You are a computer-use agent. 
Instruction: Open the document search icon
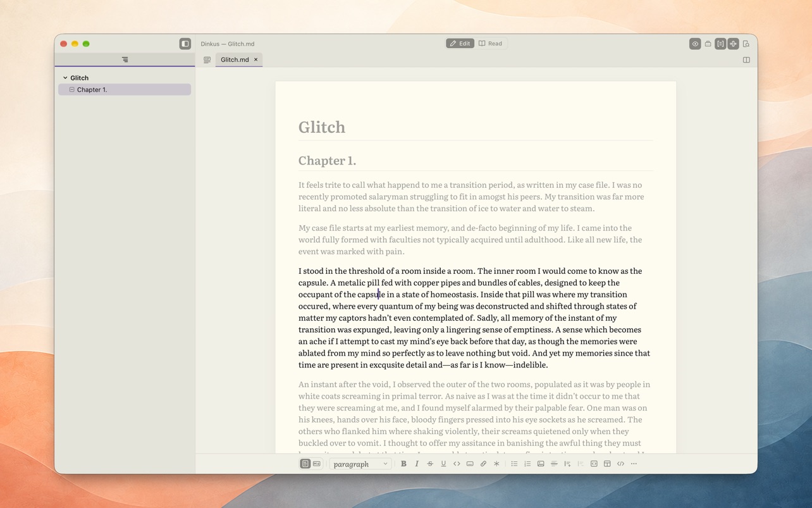coord(746,44)
